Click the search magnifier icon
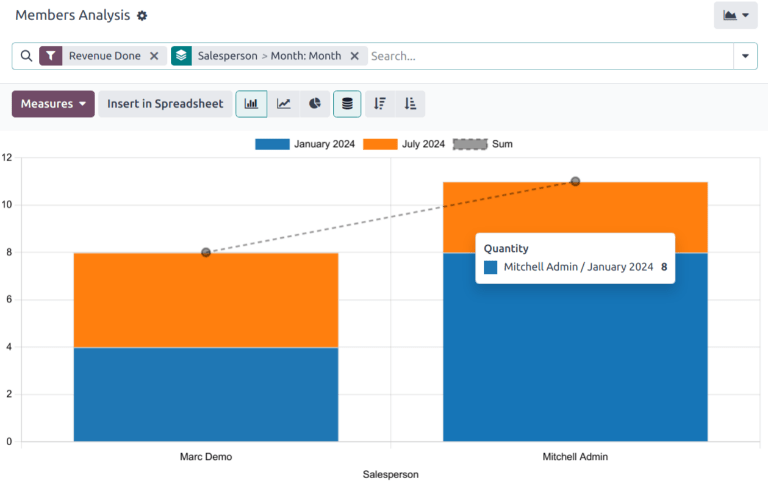 [26, 57]
